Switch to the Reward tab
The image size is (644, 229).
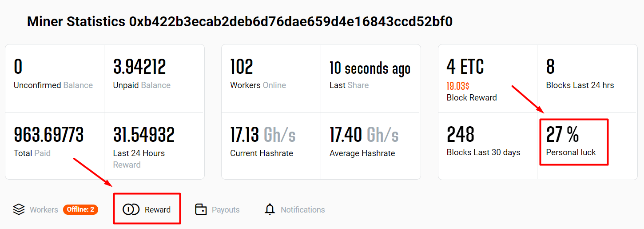157,210
